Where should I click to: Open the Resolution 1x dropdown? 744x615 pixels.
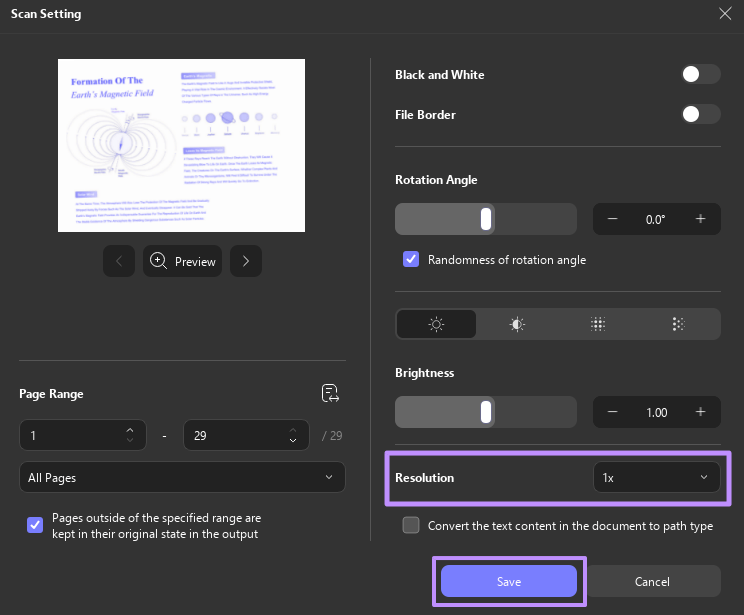click(656, 478)
